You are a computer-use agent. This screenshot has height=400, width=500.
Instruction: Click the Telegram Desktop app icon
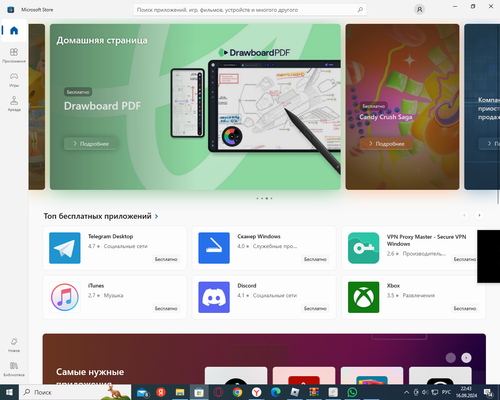click(x=65, y=248)
